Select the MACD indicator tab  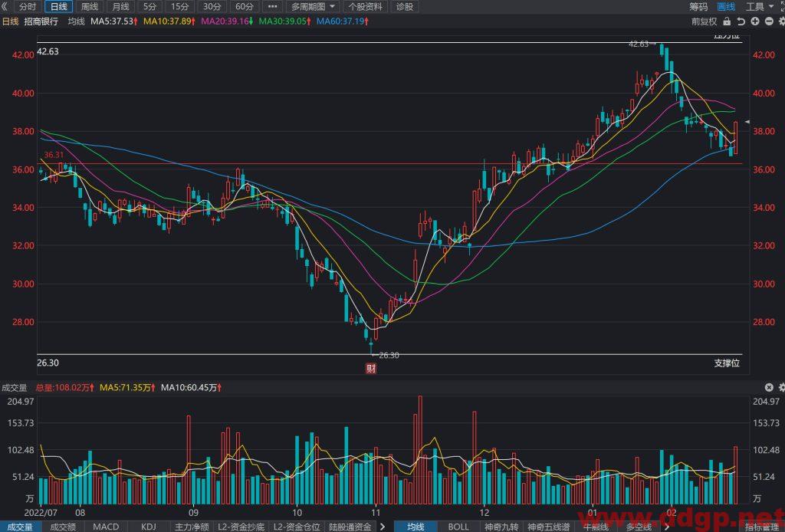106,527
